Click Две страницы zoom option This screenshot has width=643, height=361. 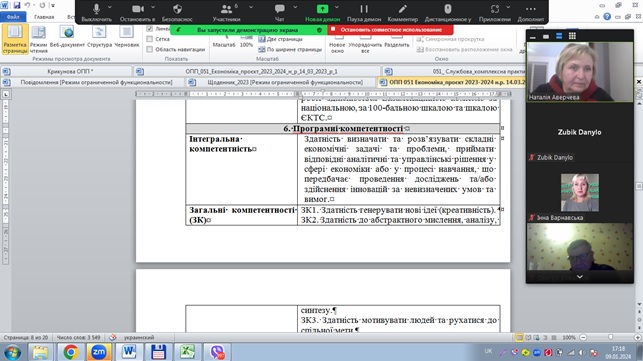280,39
